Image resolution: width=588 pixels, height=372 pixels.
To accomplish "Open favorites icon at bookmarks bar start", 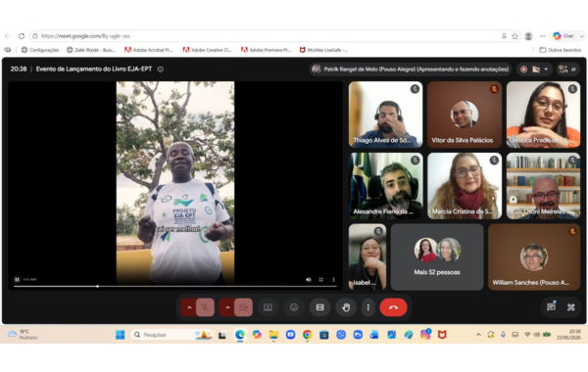I will click(8, 50).
